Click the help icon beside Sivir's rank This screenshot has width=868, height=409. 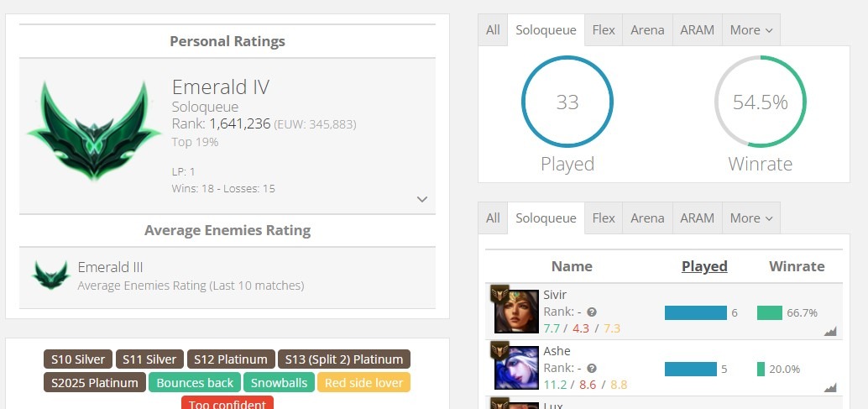pos(592,312)
